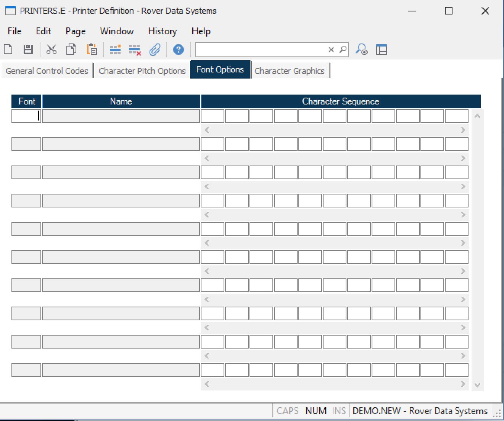The height and width of the screenshot is (421, 504).
Task: Click the toolbar search input field
Action: coord(261,50)
